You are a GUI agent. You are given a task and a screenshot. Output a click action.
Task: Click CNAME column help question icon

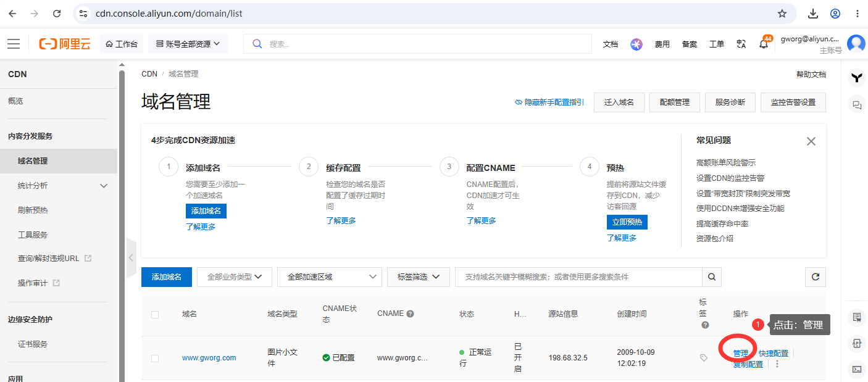coord(410,313)
